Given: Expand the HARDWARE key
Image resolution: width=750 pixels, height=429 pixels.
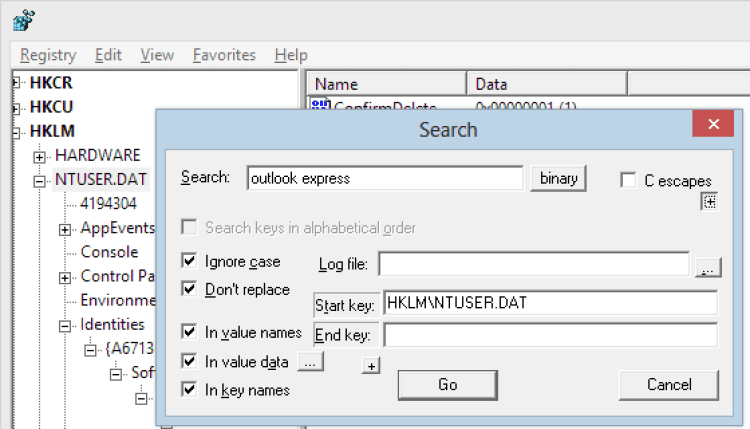Looking at the screenshot, I should coord(40,157).
